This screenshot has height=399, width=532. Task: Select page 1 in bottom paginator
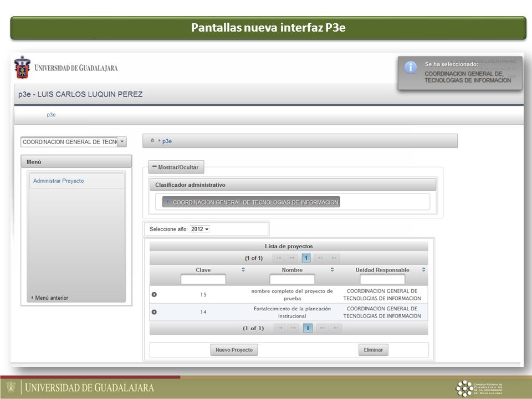[x=308, y=328]
